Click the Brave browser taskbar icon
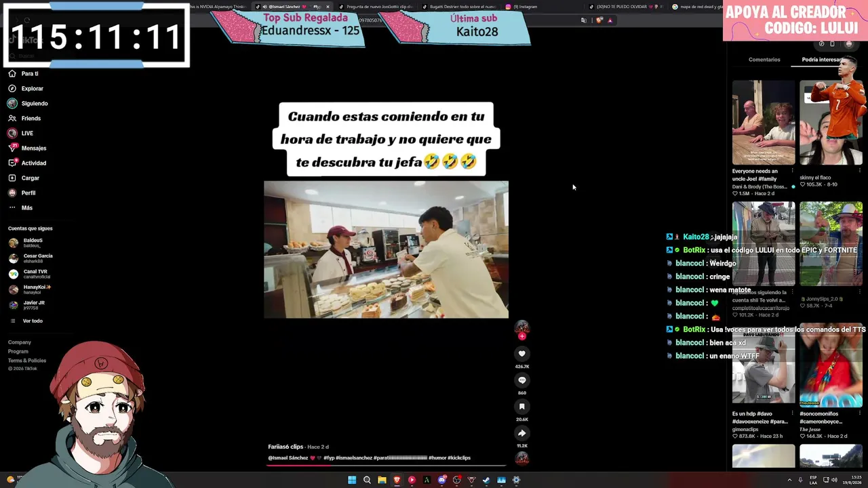Viewport: 868px width, 488px height. coord(397,480)
